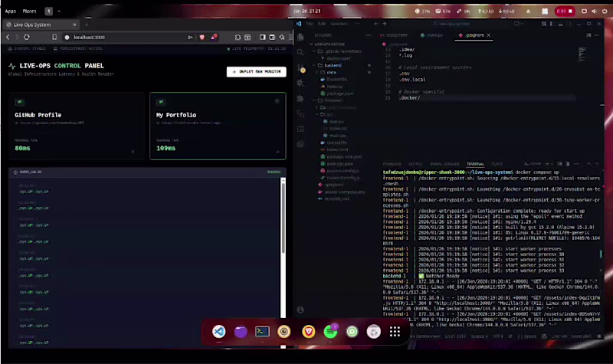Screen dimensions: 613x364
Task: Collapse the src folder in Explorer
Action: tap(329, 114)
